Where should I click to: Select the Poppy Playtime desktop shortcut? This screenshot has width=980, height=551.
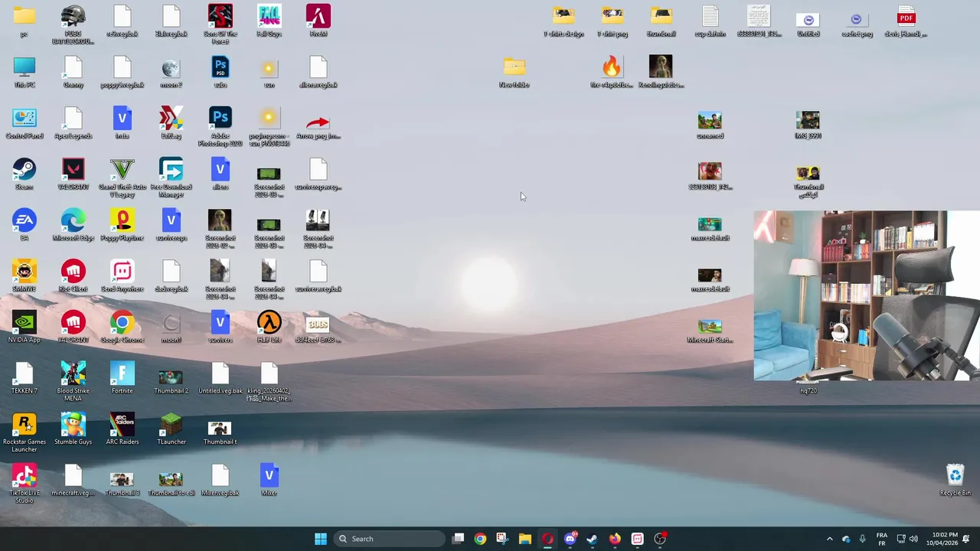point(122,226)
